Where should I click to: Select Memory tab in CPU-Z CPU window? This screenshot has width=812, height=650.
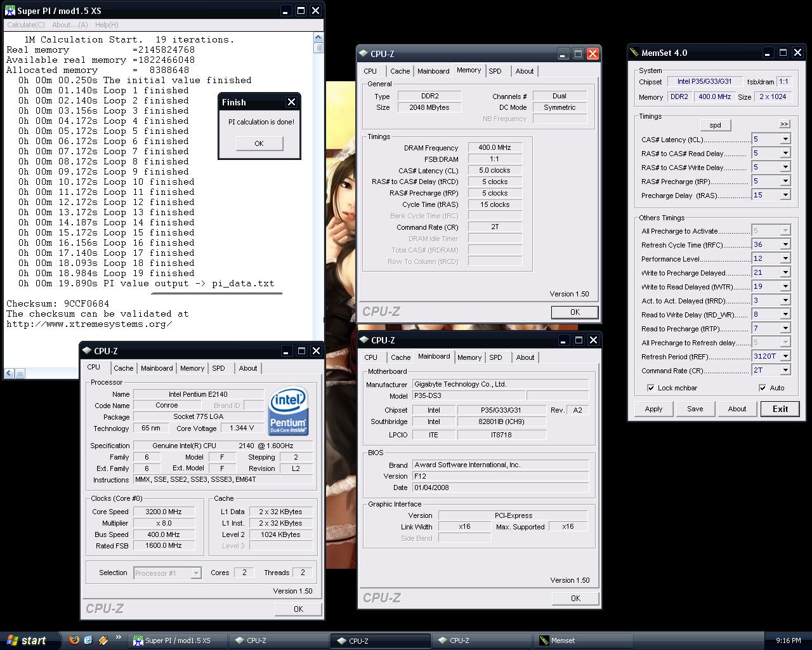click(192, 368)
